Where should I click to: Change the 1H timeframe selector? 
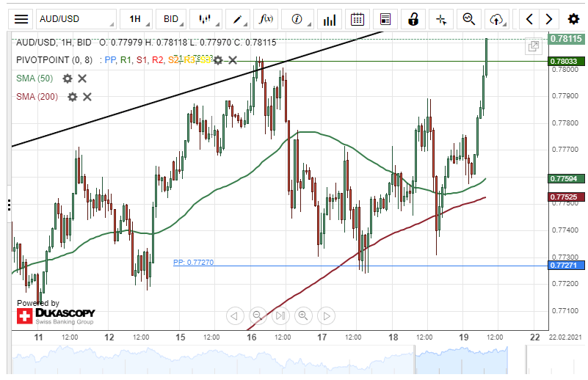click(136, 19)
